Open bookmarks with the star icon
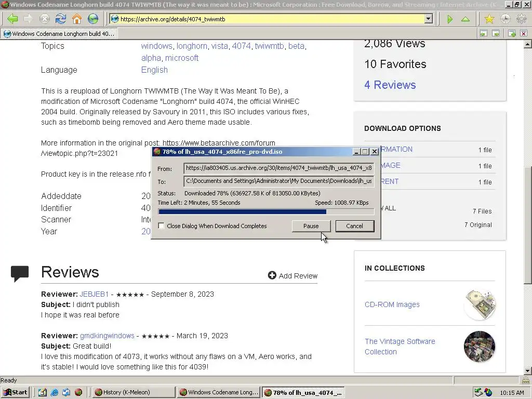Viewport: 532px width, 399px height. 489,19
